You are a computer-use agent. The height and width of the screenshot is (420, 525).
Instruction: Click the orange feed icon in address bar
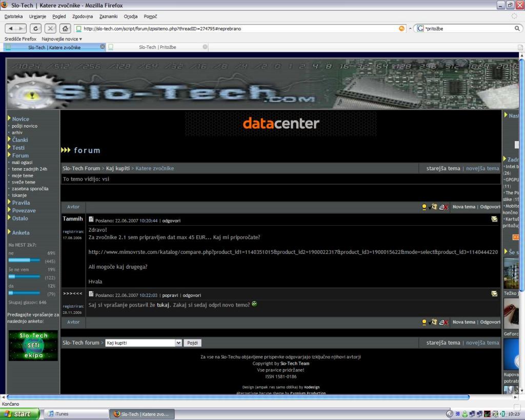tap(402, 29)
